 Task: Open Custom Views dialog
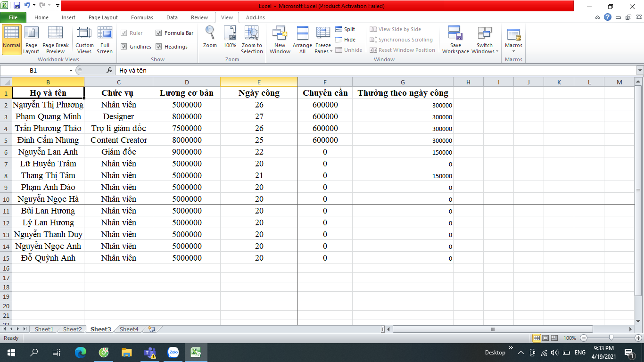[84, 40]
